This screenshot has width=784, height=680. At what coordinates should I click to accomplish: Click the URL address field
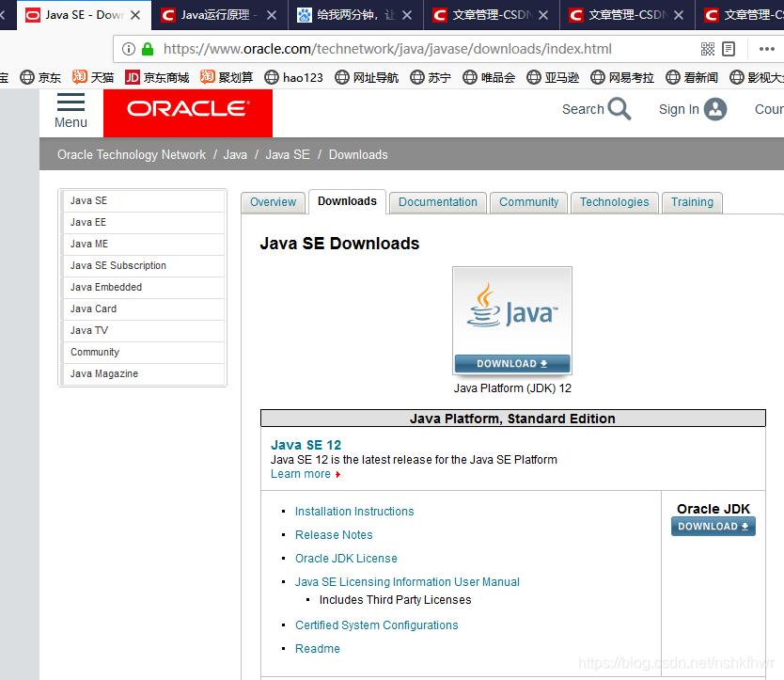coord(387,49)
